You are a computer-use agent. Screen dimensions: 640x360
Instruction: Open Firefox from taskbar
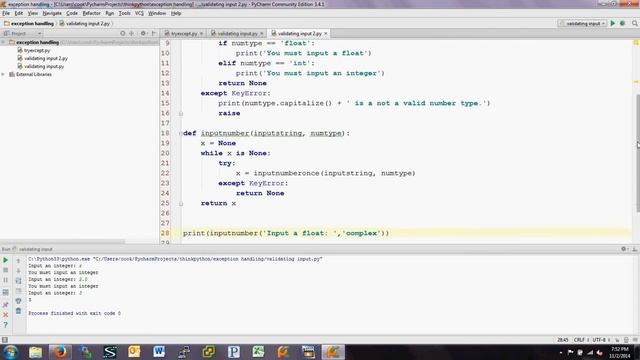[60, 352]
